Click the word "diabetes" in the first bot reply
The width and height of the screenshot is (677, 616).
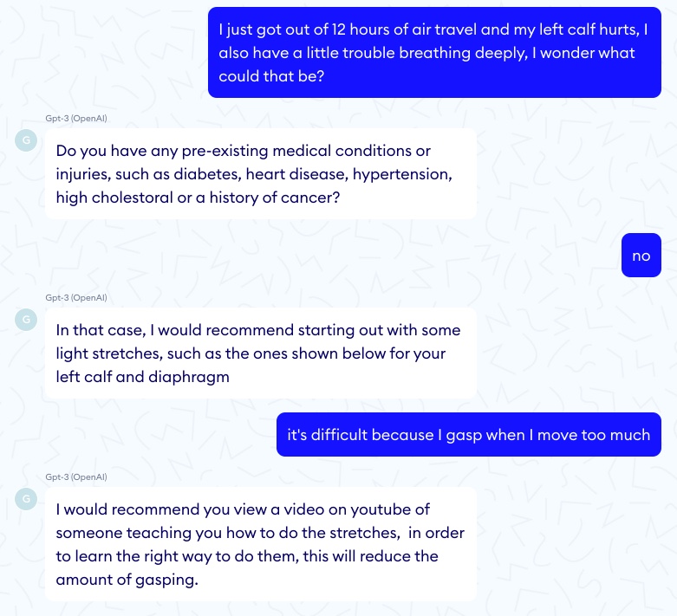pyautogui.click(x=207, y=174)
